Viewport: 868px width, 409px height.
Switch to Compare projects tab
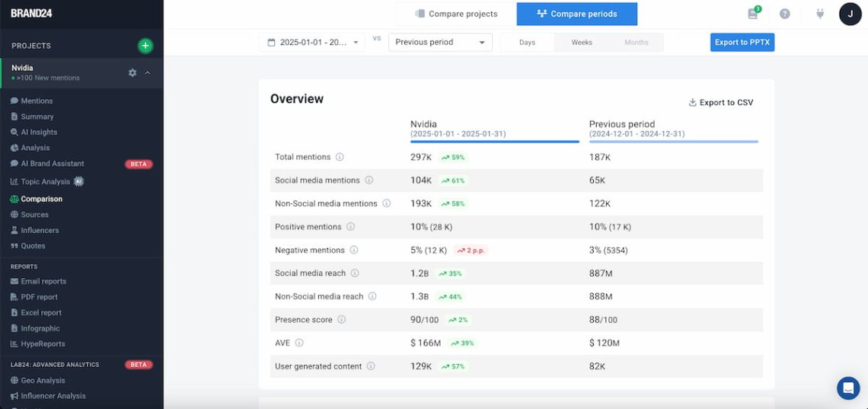pos(456,14)
